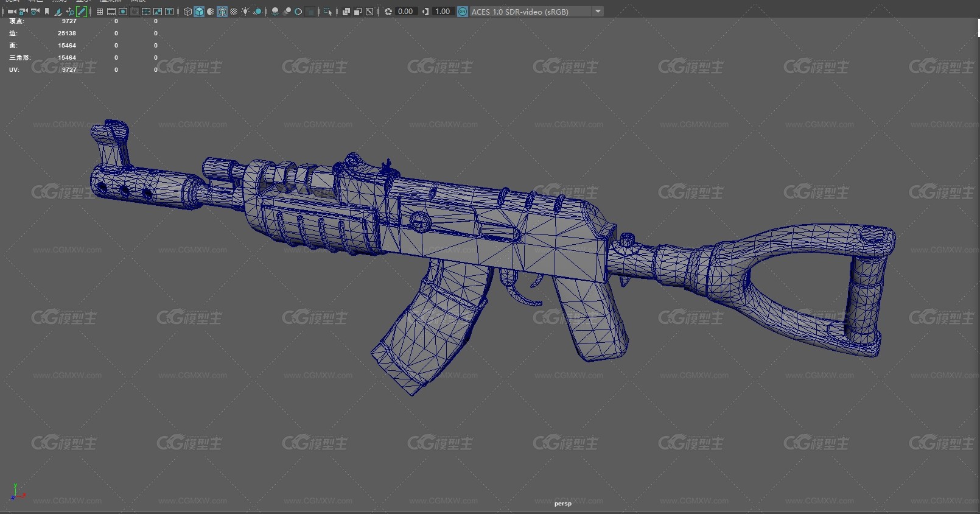This screenshot has width=980, height=514.
Task: Click the exposure value 0.00 field
Action: 406,12
